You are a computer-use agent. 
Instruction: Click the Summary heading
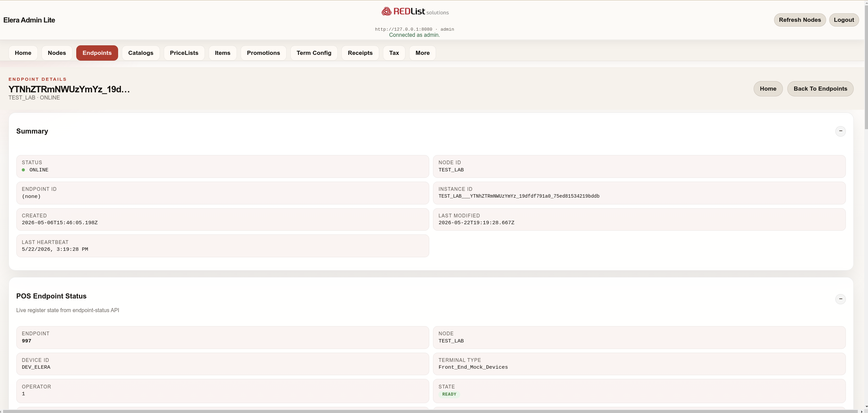(32, 131)
